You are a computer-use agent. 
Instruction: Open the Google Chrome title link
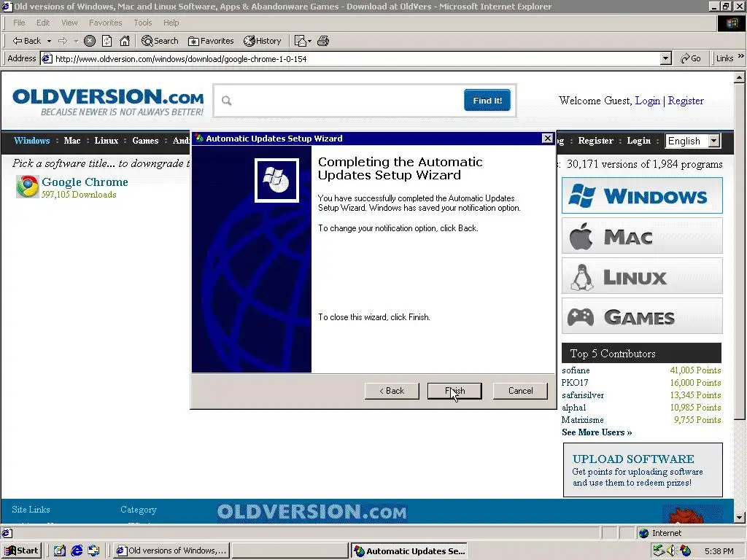85,182
